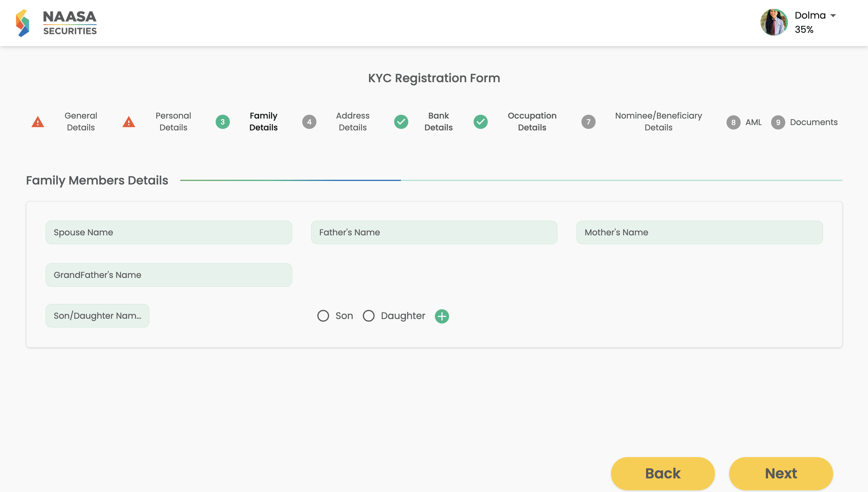Open the Nominee/Beneficiary Details step
This screenshot has height=492, width=868.
[658, 122]
